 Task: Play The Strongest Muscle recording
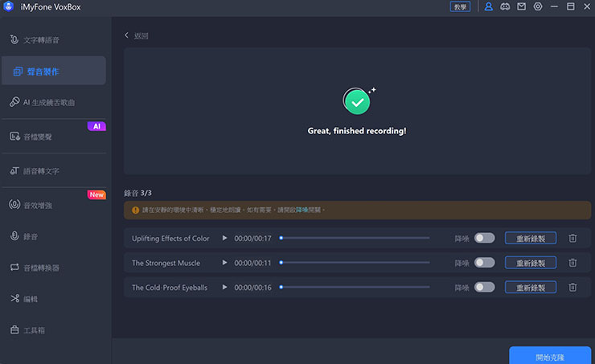tap(225, 263)
